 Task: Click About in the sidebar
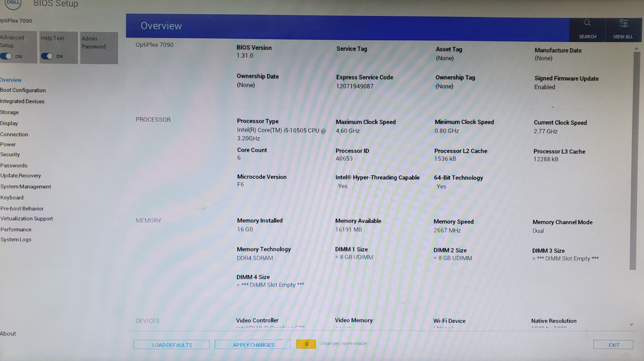(x=8, y=334)
